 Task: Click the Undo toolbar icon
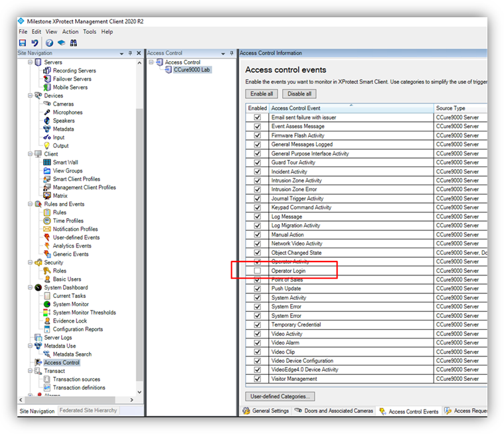coord(35,42)
